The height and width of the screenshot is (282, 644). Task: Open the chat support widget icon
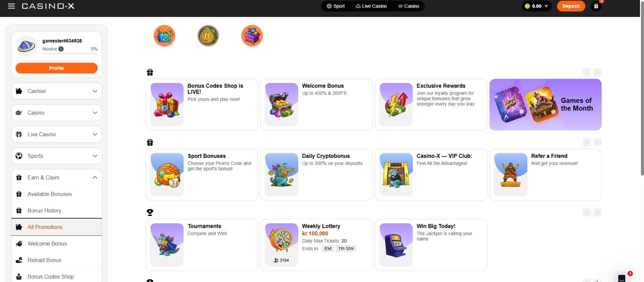tap(622, 278)
